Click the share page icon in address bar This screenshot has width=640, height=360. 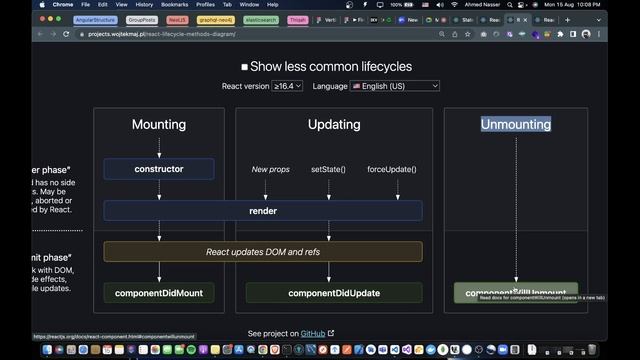click(455, 34)
